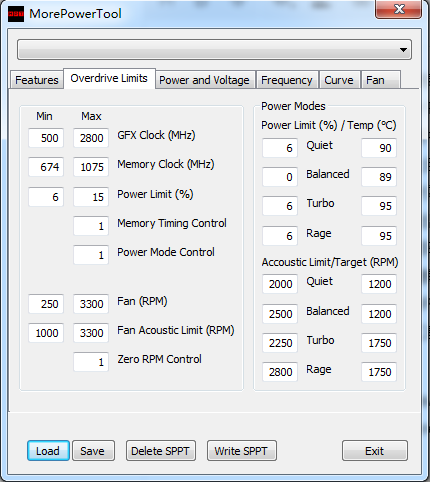Click the 'GFX Clock (MHz)' label

click(x=156, y=135)
